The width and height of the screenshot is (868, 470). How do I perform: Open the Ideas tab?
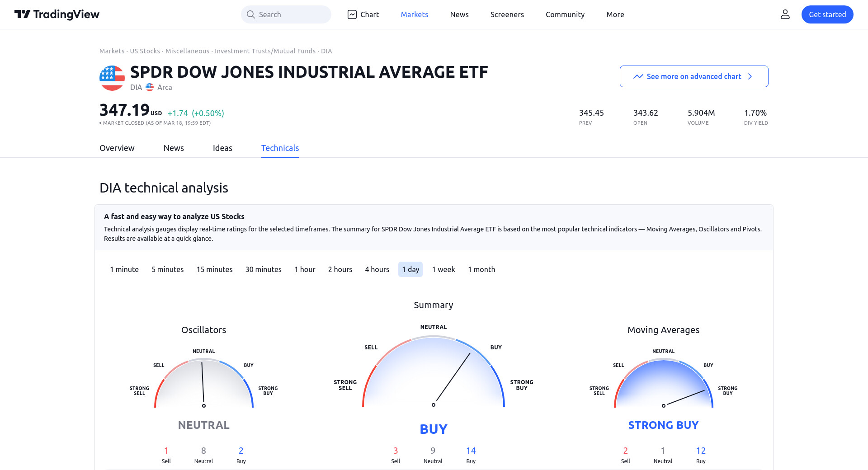[222, 148]
